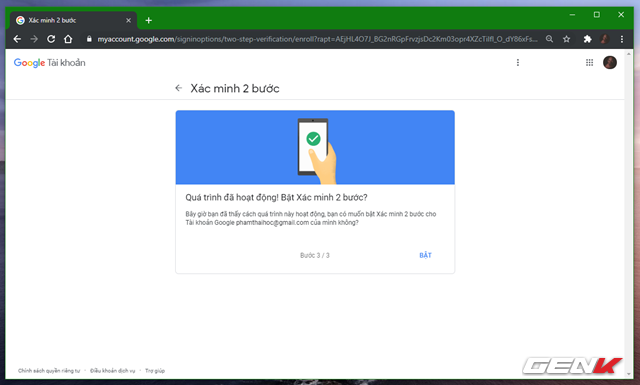Go back with the browser back arrow

pyautogui.click(x=17, y=39)
